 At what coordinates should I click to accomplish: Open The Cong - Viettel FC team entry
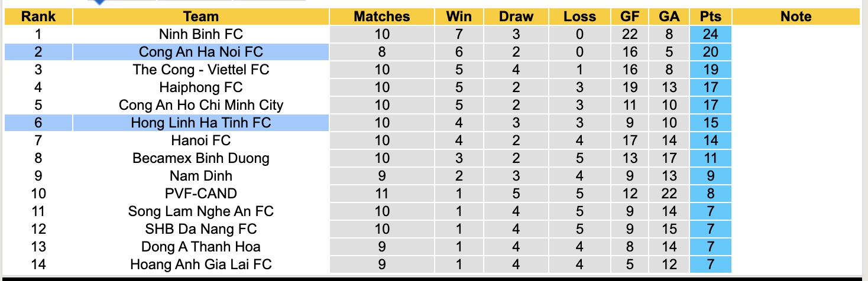coord(201,70)
